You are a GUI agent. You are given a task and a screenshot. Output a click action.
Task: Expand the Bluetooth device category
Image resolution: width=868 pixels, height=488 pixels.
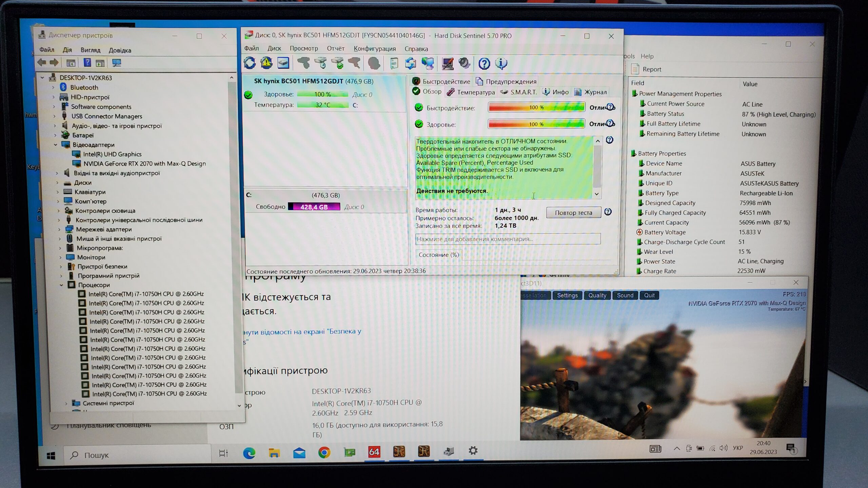click(x=54, y=87)
